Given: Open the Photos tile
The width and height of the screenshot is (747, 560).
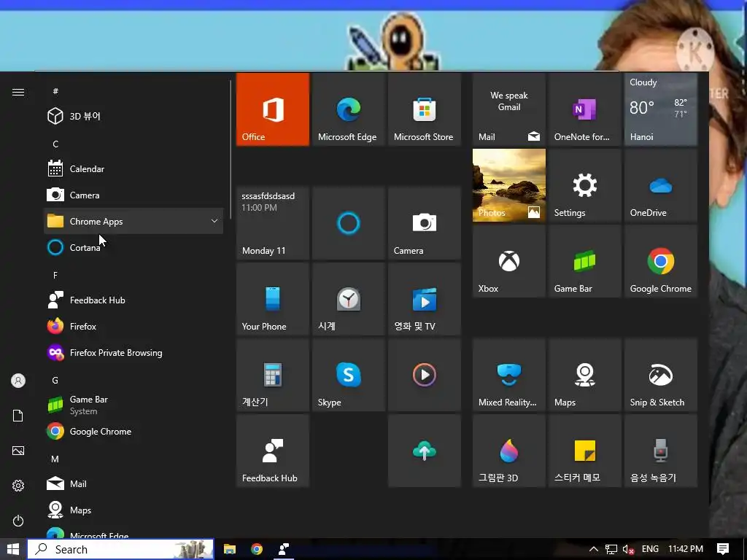Looking at the screenshot, I should [508, 185].
